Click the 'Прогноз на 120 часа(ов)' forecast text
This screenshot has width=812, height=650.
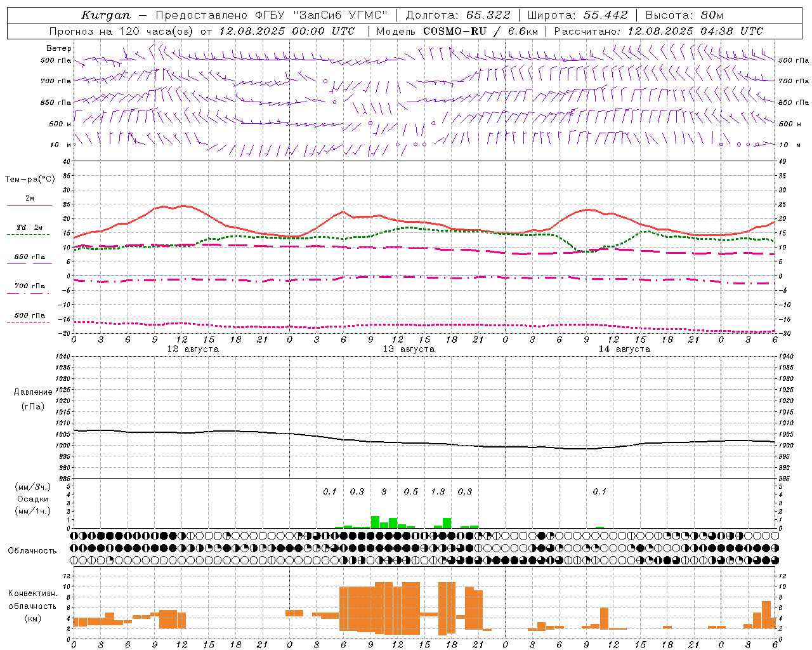click(x=122, y=31)
